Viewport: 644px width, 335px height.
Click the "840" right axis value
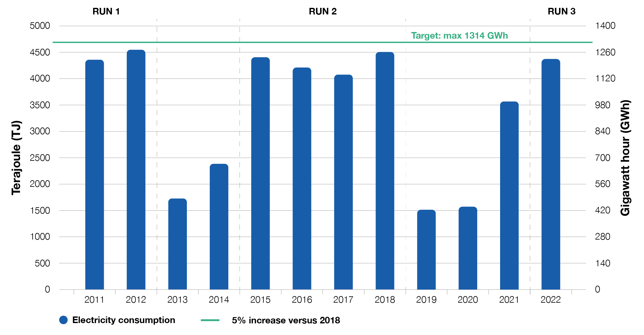[x=603, y=131]
